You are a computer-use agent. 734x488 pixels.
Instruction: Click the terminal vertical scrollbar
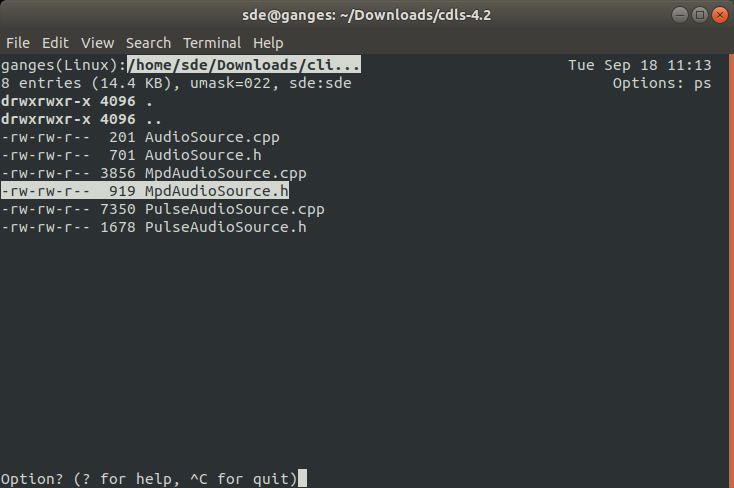click(731, 271)
